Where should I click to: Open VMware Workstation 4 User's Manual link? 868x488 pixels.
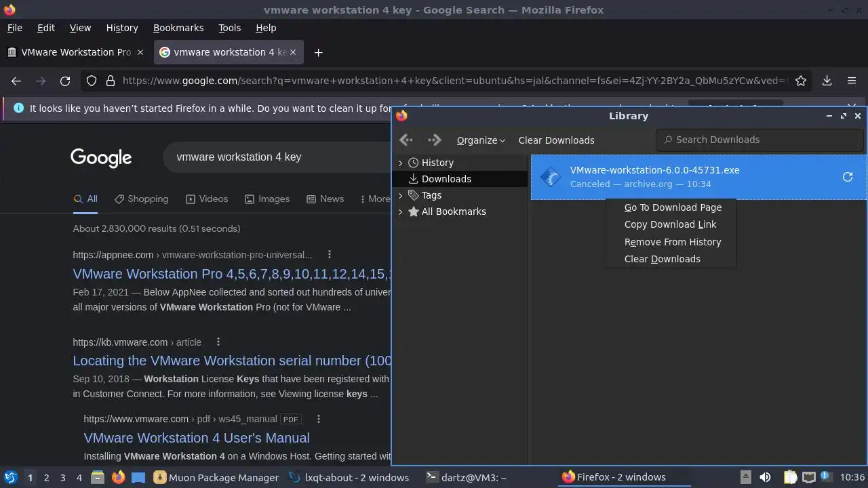pos(197,438)
